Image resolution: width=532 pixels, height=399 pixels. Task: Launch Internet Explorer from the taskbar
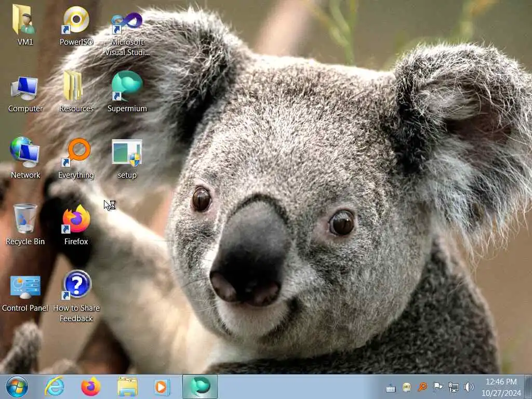click(x=55, y=387)
